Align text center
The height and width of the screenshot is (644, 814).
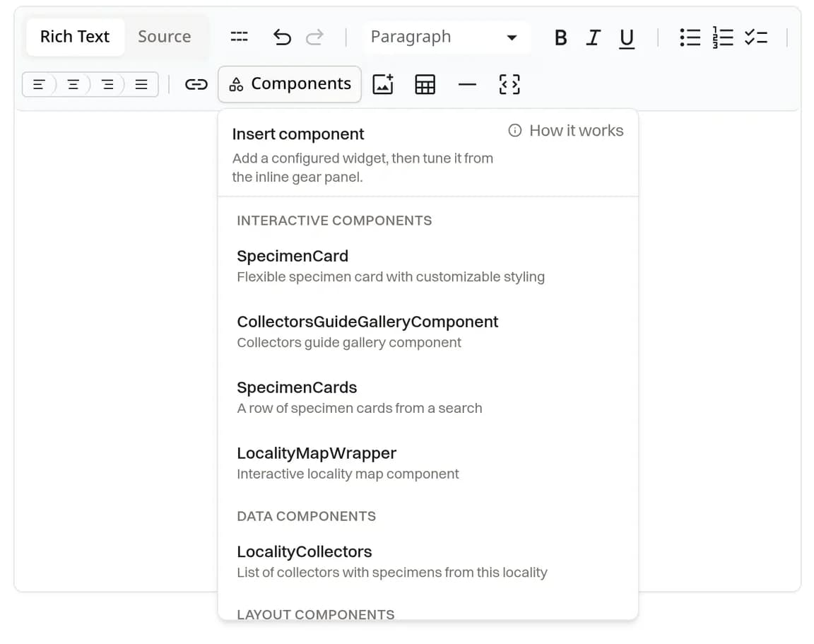click(x=73, y=84)
